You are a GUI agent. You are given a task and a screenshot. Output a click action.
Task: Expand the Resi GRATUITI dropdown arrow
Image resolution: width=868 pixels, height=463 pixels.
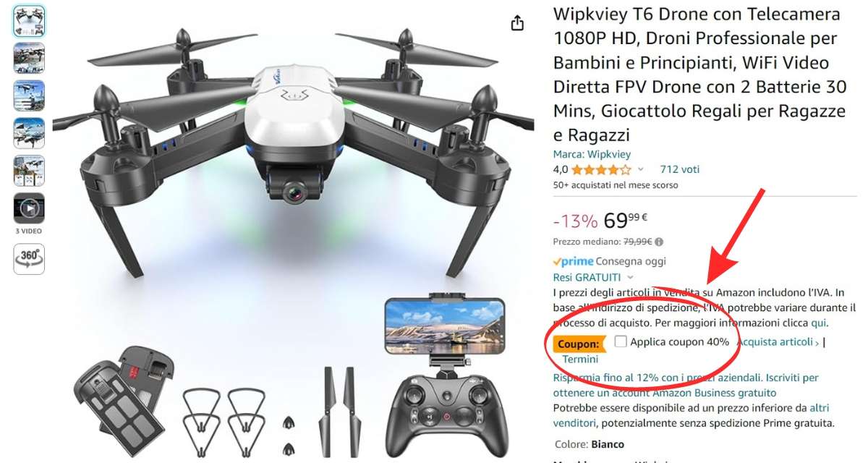630,277
